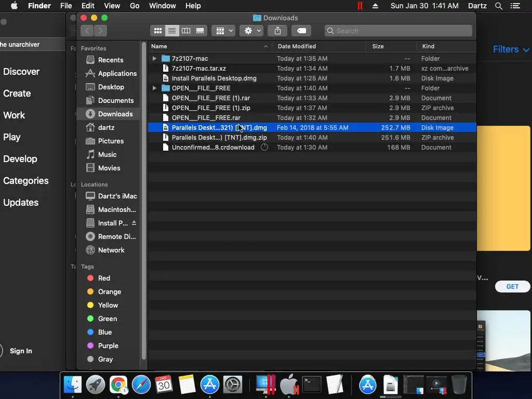The height and width of the screenshot is (399, 532).
Task: Click the download progress indicator on crdownload file
Action: point(264,147)
